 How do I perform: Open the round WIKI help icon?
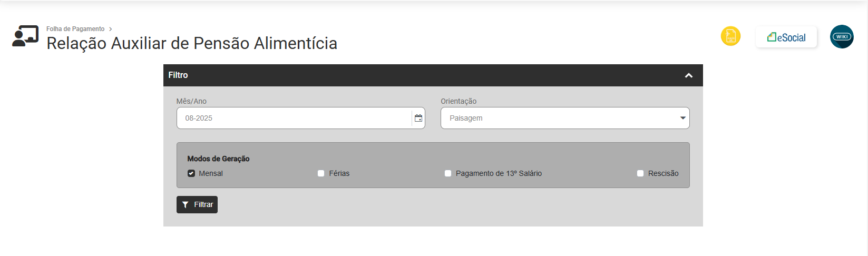point(842,37)
